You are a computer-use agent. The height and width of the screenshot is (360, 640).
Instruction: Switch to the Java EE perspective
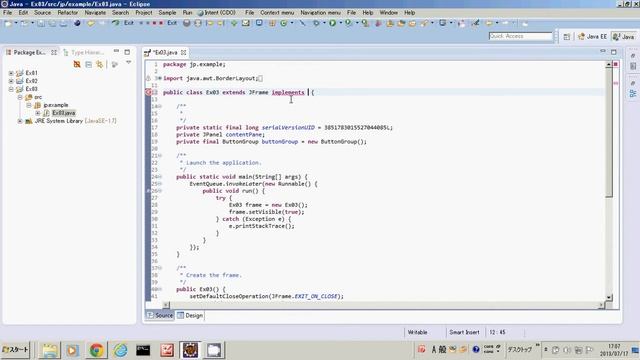coord(593,36)
